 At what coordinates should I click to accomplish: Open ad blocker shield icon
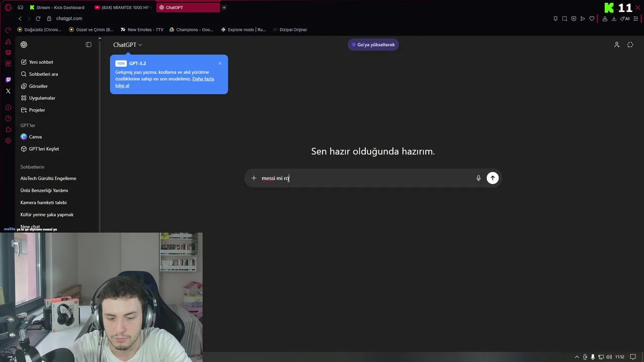(574, 19)
